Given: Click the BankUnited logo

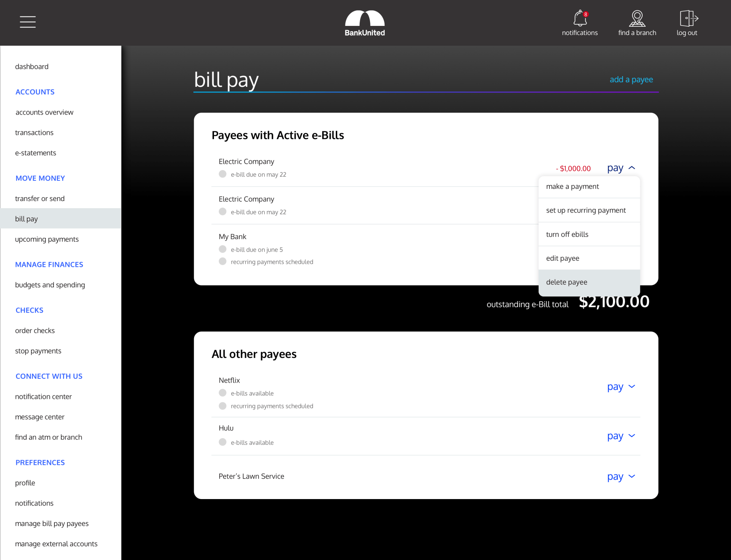Looking at the screenshot, I should pos(365,23).
